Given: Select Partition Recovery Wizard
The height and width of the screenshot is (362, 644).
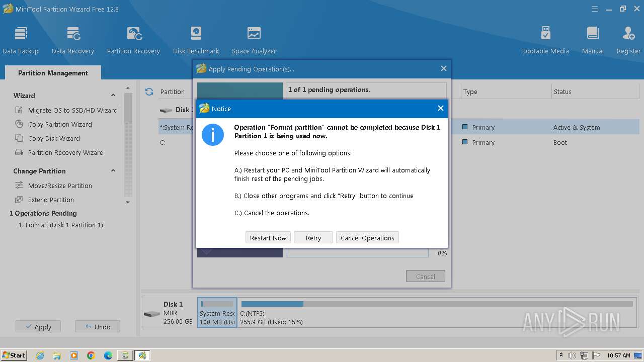Looking at the screenshot, I should (66, 152).
